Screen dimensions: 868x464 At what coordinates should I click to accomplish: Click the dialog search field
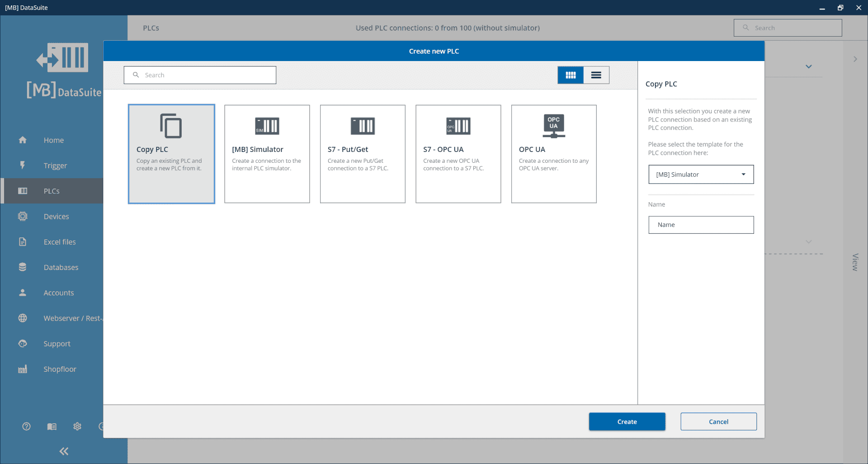click(x=200, y=75)
